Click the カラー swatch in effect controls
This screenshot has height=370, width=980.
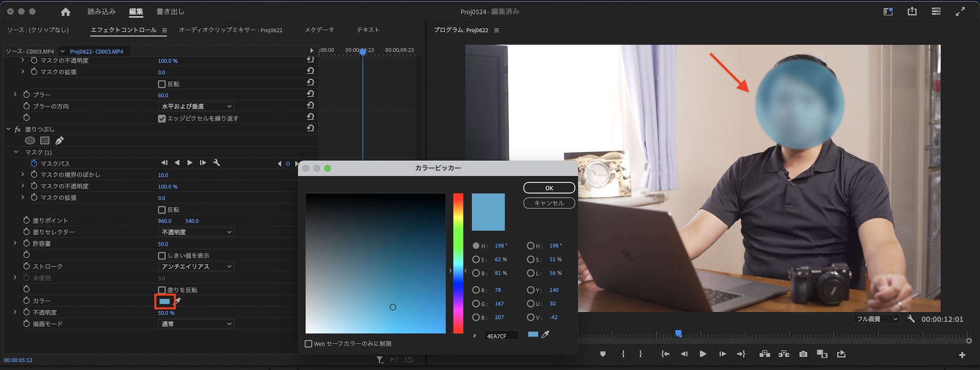[165, 301]
